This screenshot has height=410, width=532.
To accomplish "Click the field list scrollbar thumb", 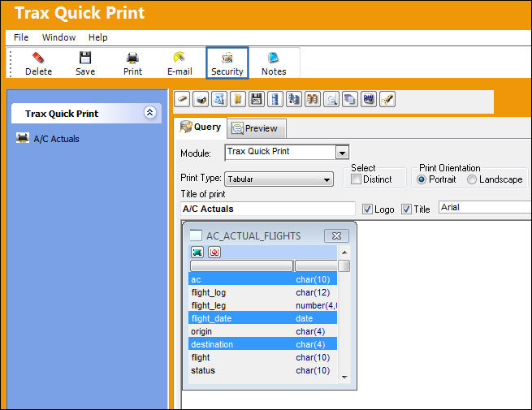I will [344, 265].
